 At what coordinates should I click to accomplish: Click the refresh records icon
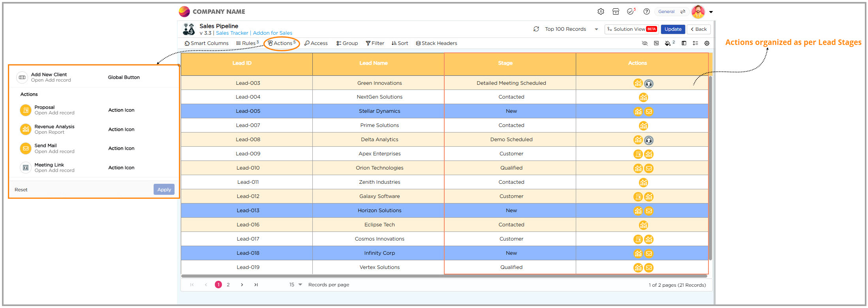tap(536, 29)
